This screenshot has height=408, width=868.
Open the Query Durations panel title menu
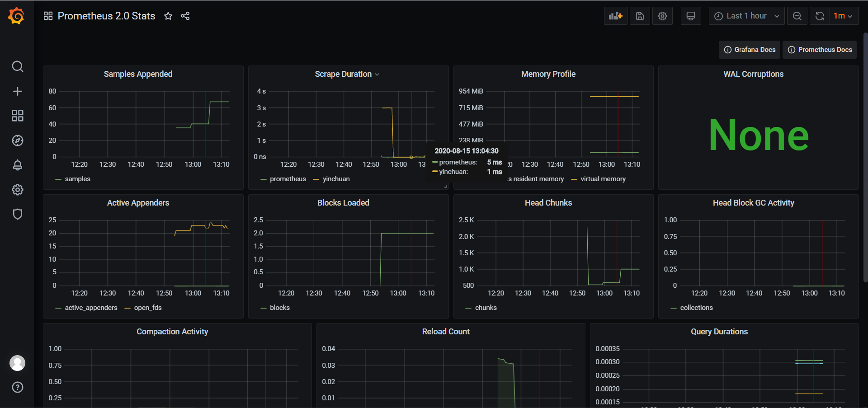pyautogui.click(x=719, y=332)
